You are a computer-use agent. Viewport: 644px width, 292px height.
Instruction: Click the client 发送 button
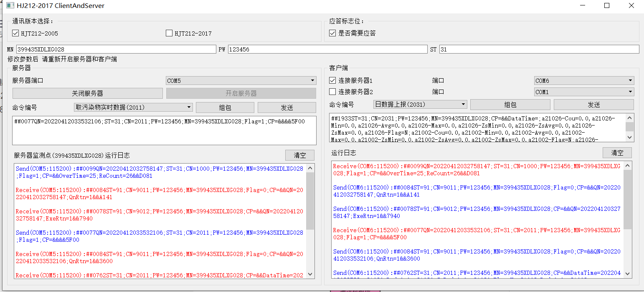[x=593, y=104]
